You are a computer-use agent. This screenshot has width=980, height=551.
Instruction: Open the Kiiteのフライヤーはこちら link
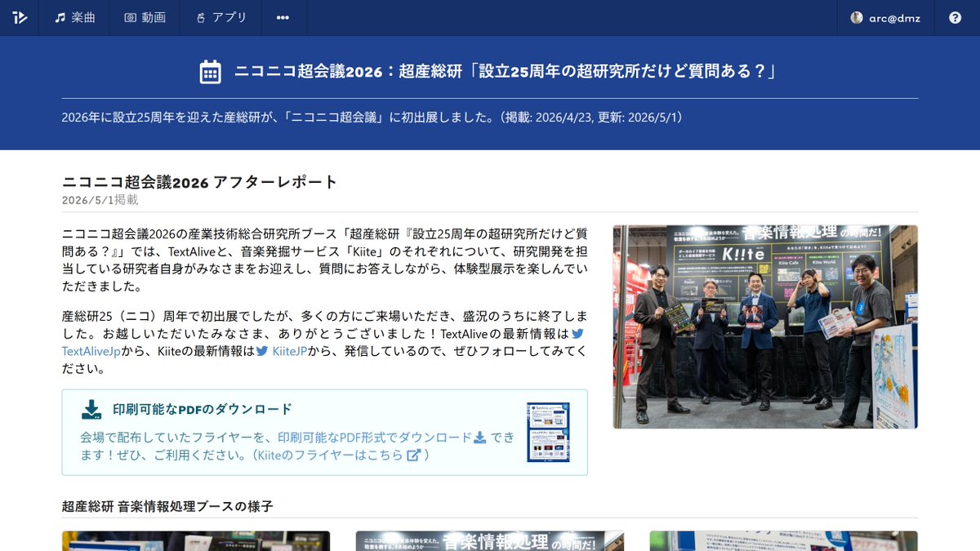[330, 455]
